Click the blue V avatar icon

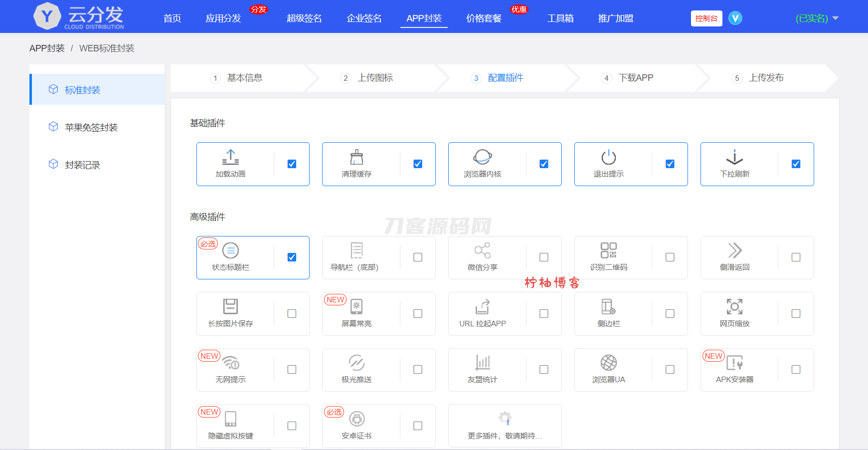coord(735,18)
